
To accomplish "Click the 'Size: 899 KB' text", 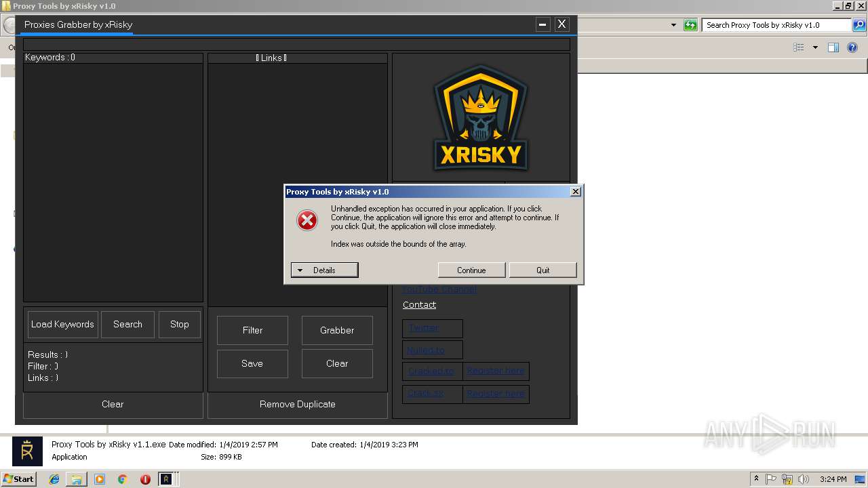I will pos(221,457).
